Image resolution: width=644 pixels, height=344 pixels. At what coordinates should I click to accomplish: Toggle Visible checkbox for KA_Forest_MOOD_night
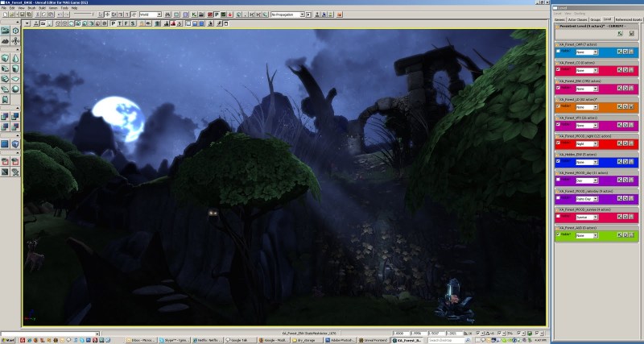(558, 143)
